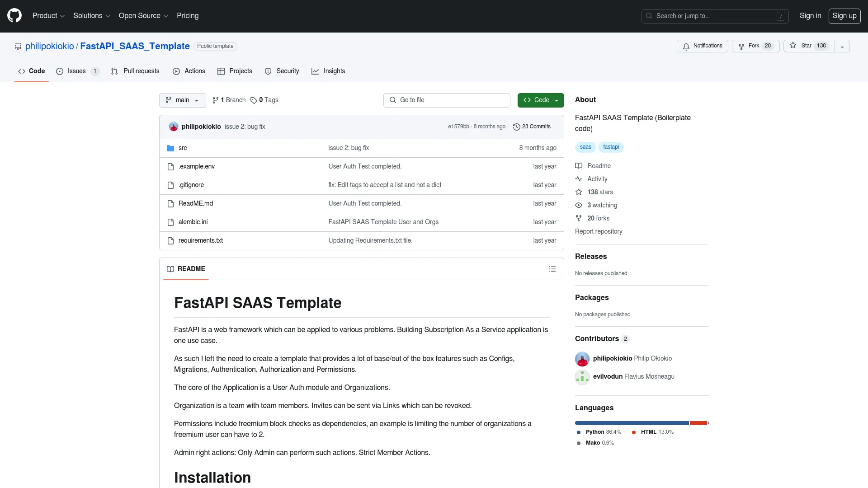Click the Notifications bell icon
This screenshot has height=488, width=868.
click(686, 46)
